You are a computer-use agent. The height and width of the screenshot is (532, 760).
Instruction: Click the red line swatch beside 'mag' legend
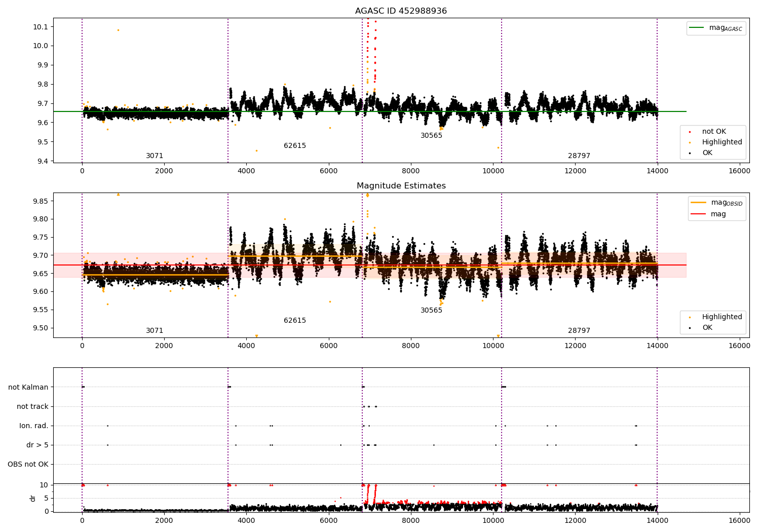698,214
